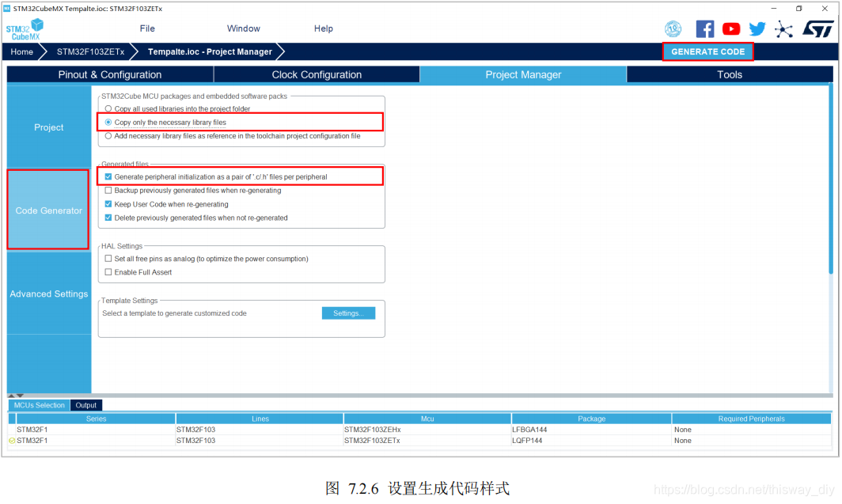Open the Facebook icon link
The width and height of the screenshot is (842, 504).
click(704, 29)
